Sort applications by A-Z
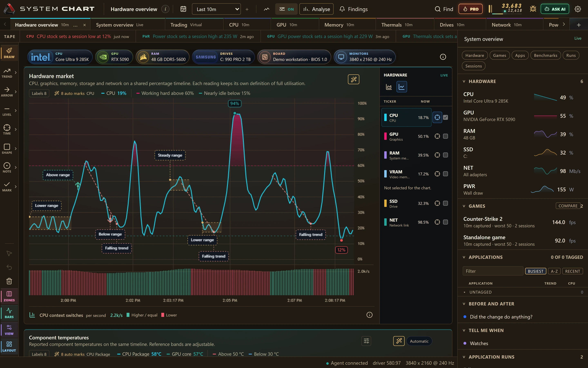This screenshot has width=588, height=368. (x=554, y=271)
